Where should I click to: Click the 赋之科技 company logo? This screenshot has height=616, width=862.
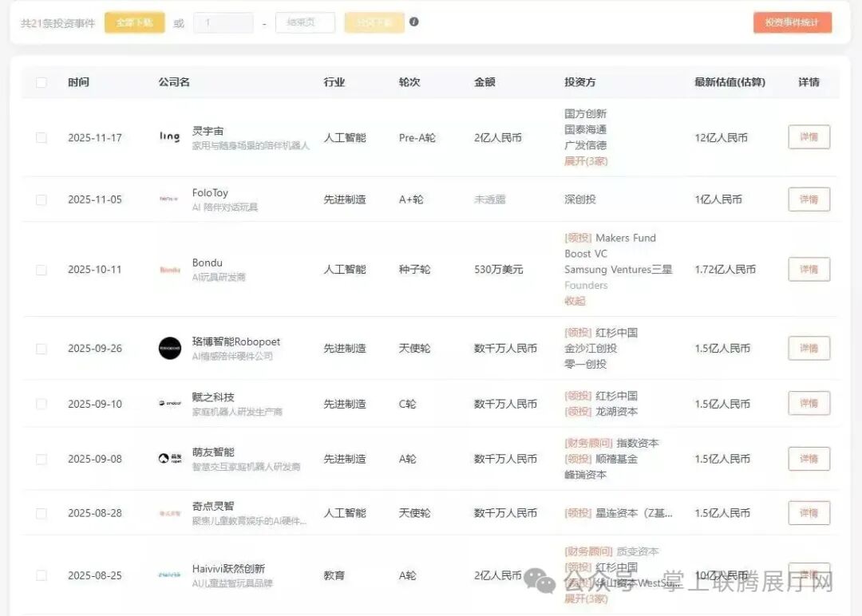point(170,403)
